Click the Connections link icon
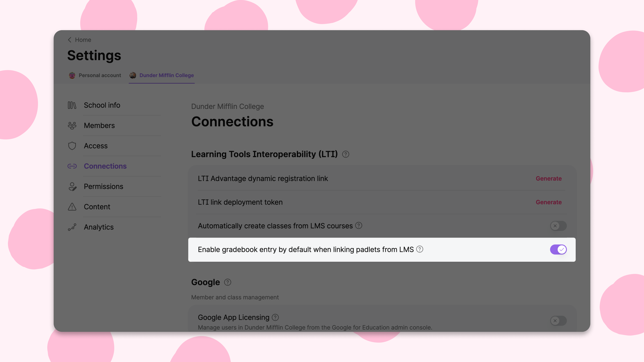644x362 pixels. tap(72, 166)
